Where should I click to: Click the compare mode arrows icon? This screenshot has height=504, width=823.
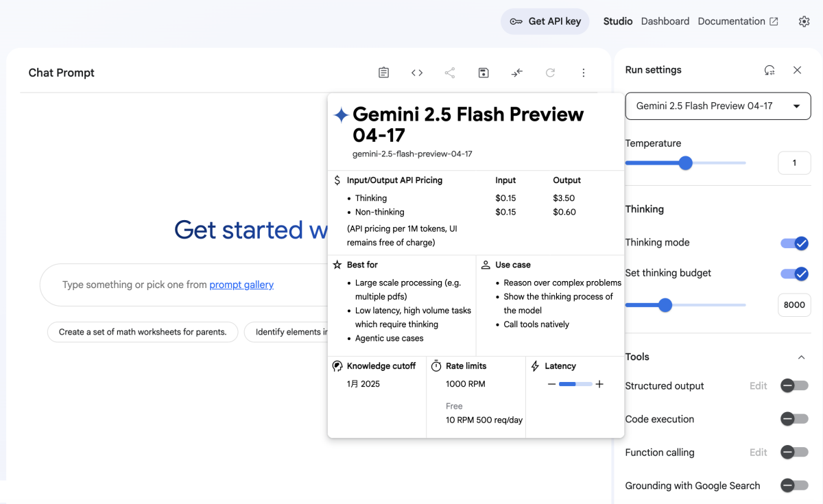pos(517,73)
